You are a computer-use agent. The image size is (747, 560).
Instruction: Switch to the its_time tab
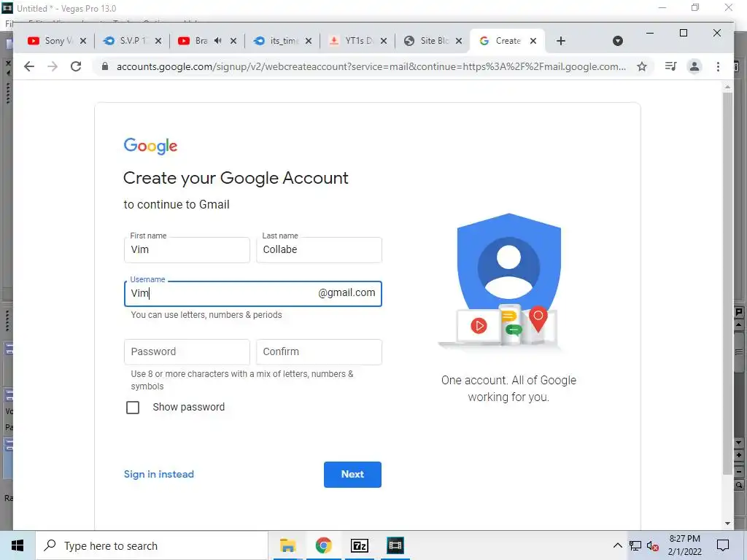point(276,41)
